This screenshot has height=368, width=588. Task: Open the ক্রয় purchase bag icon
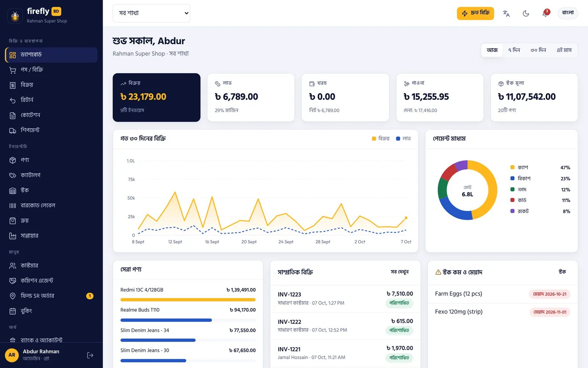pyautogui.click(x=12, y=220)
